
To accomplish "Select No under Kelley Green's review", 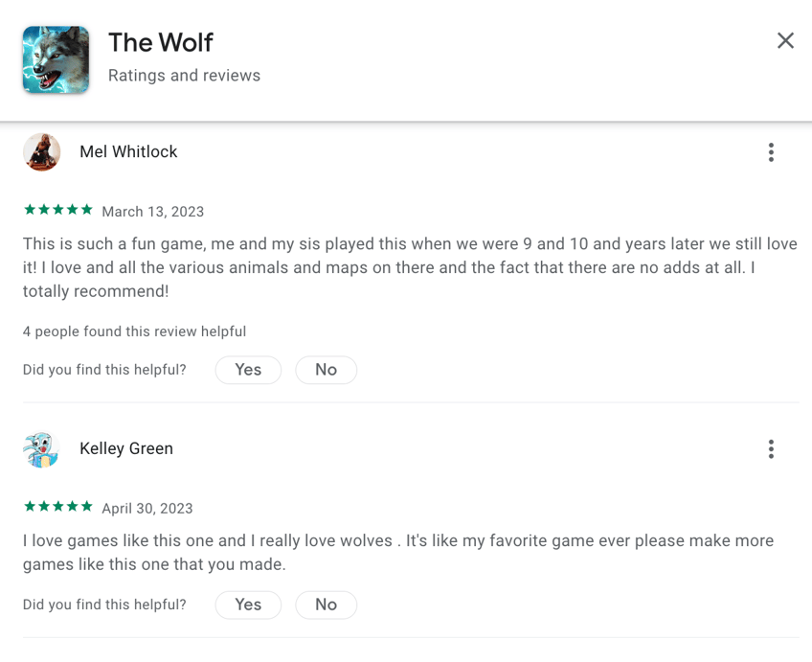I will 326,605.
